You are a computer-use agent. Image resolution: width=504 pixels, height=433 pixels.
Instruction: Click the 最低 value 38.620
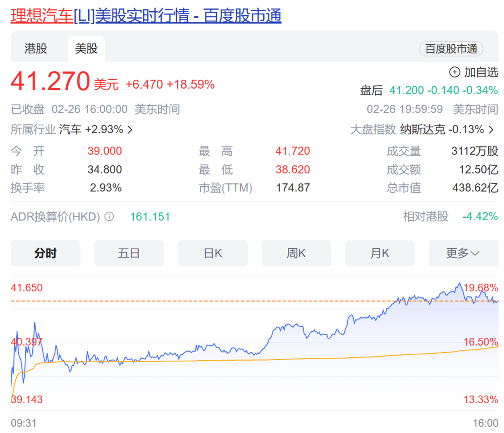coord(293,169)
